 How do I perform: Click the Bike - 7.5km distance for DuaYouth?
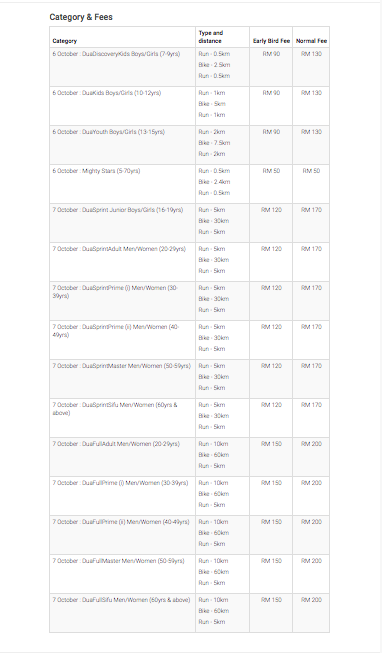[x=214, y=143]
